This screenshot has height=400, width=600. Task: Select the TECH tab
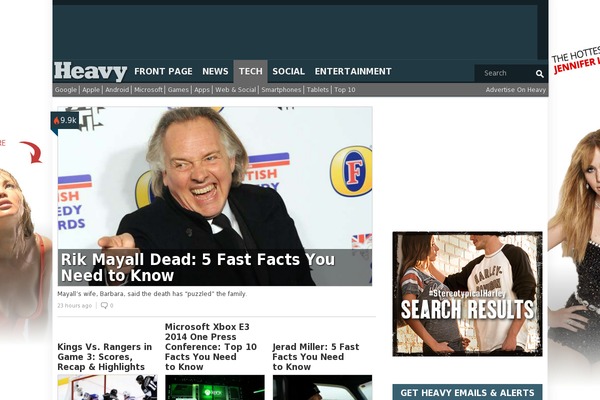coord(251,71)
